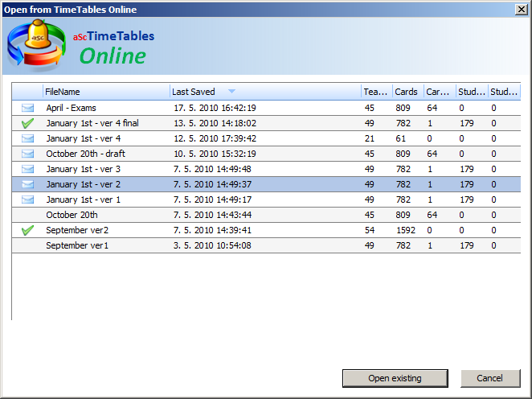Click envelope icon beside January 1st - ver 1
The width and height of the screenshot is (532, 399).
(28, 199)
